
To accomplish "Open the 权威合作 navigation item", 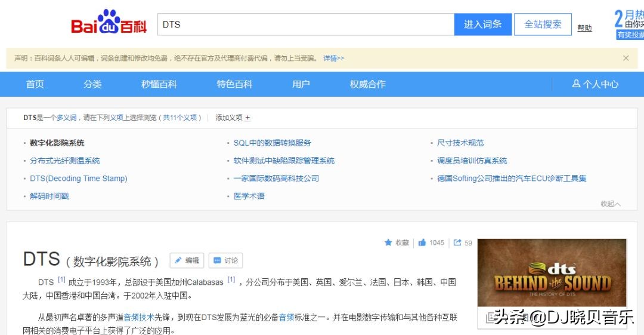I will tap(367, 84).
